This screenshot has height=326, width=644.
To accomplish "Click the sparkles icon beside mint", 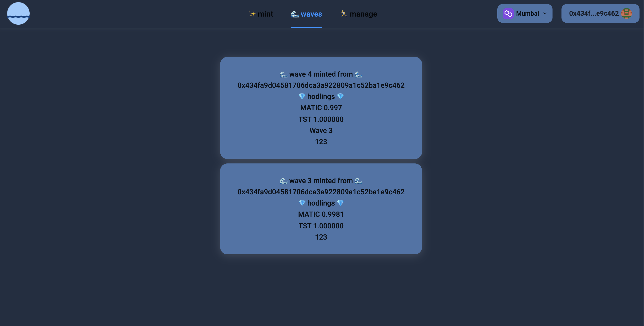I will tap(252, 14).
